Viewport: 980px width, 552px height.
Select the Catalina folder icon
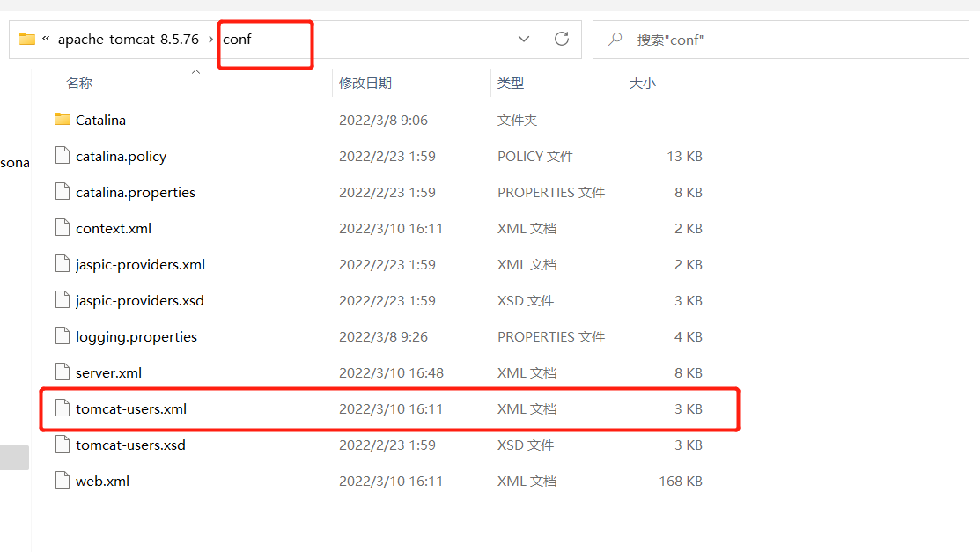click(x=63, y=119)
